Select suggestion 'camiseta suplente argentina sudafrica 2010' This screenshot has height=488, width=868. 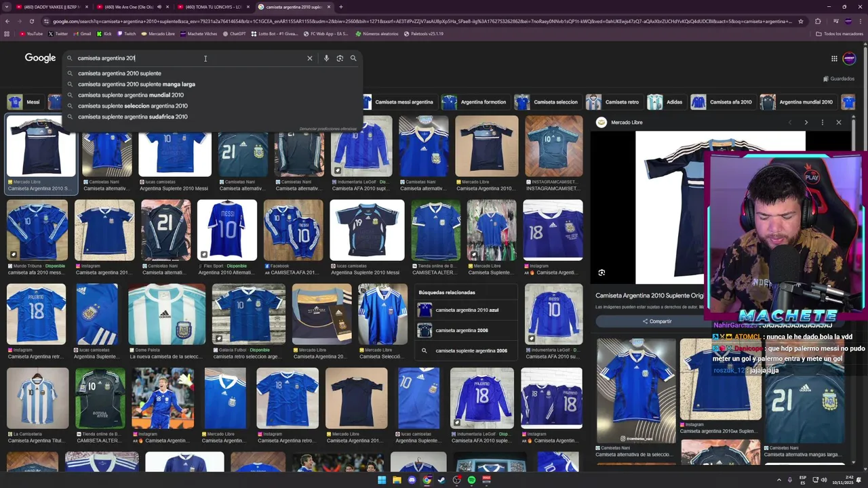tap(212, 117)
